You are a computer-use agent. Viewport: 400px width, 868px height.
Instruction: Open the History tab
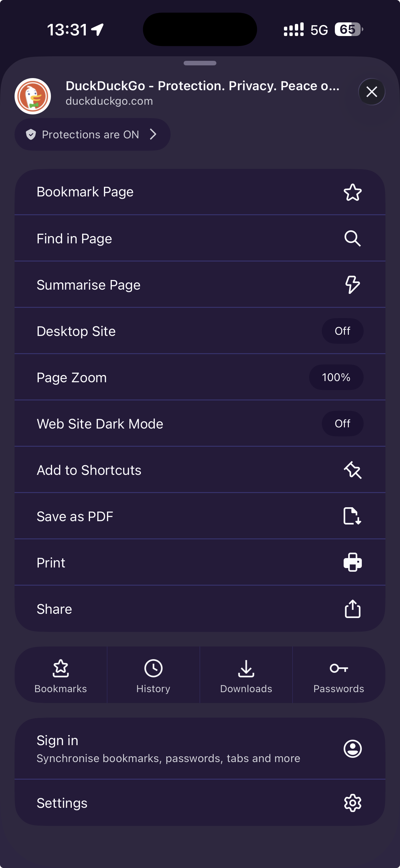[x=153, y=675]
